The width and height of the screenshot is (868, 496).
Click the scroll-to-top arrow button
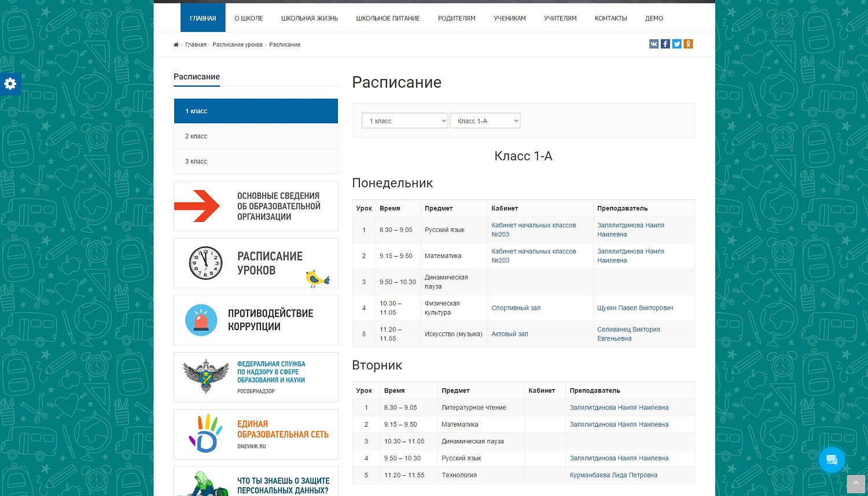(855, 483)
